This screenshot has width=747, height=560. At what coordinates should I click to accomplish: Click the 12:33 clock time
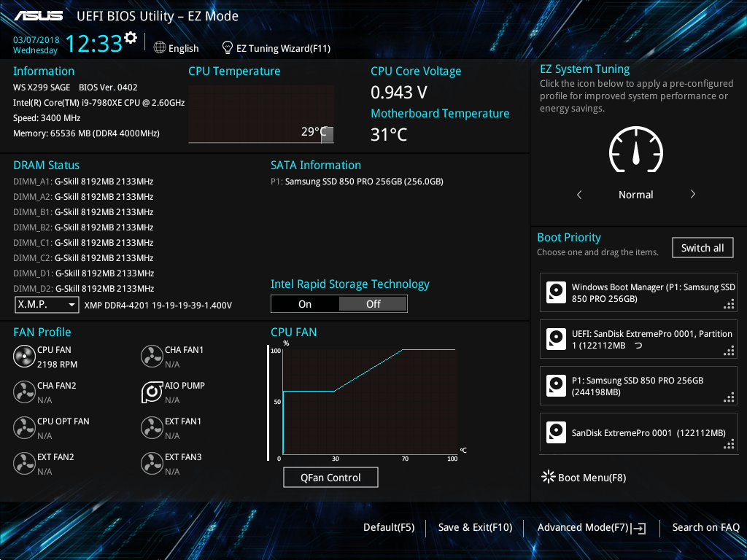pyautogui.click(x=94, y=43)
